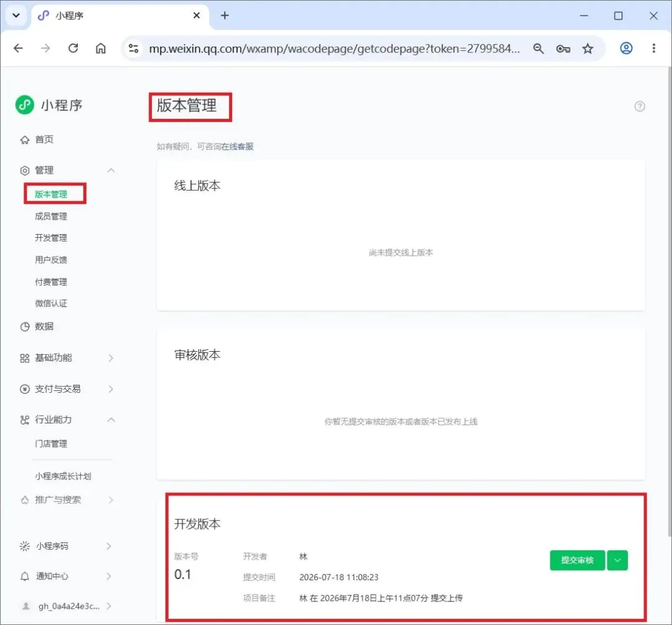The width and height of the screenshot is (672, 625).
Task: Open 数据 in the sidebar
Action: pos(44,327)
